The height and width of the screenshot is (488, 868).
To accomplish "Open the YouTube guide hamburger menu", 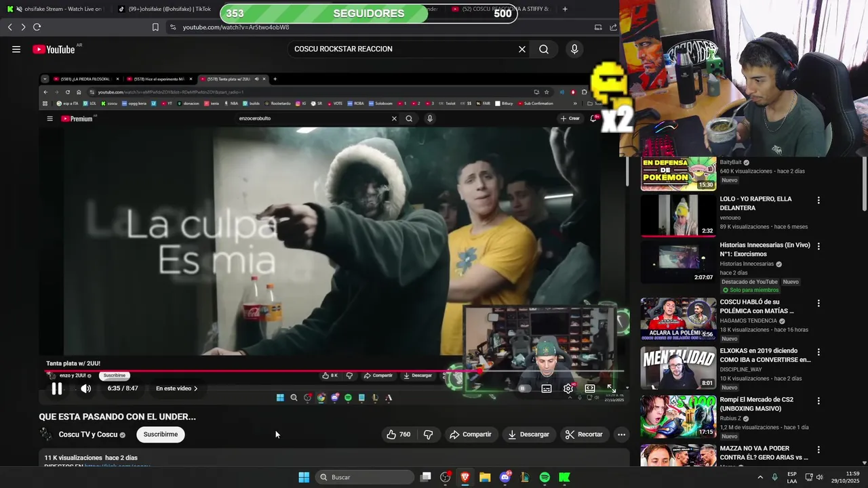I will pos(16,49).
